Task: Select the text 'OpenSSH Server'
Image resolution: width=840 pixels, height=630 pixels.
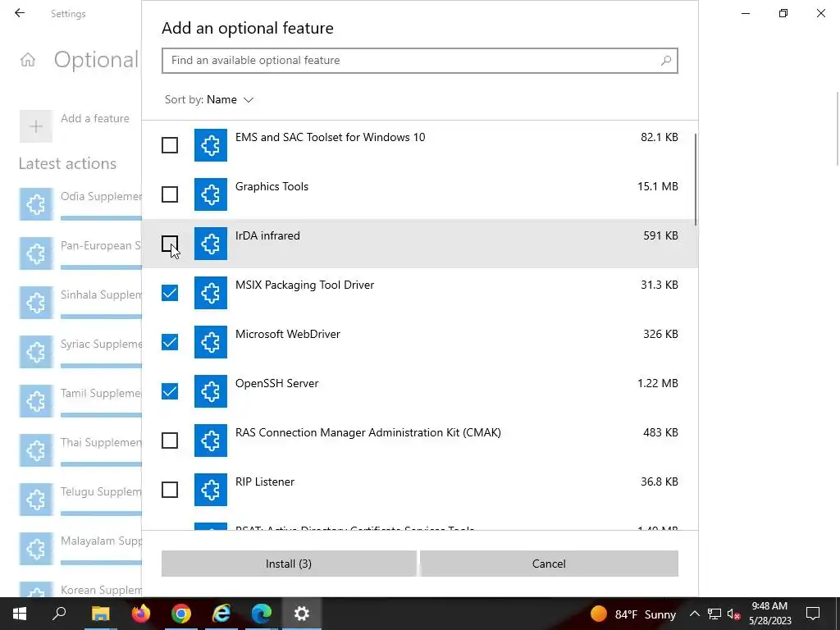Action: [277, 384]
